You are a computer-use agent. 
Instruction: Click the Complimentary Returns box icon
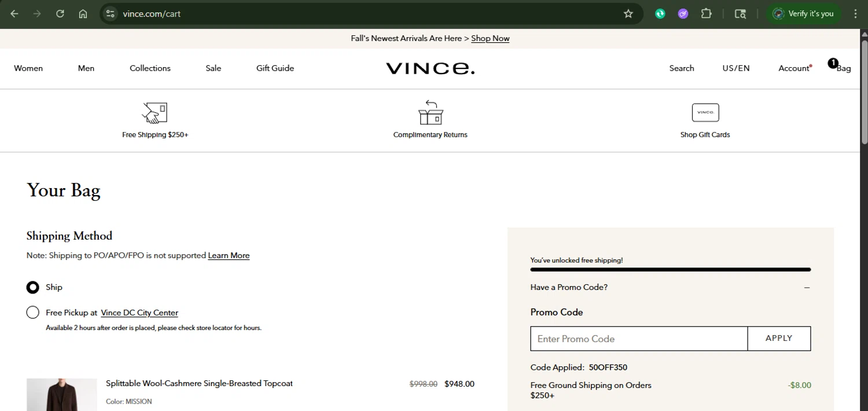[x=431, y=112]
